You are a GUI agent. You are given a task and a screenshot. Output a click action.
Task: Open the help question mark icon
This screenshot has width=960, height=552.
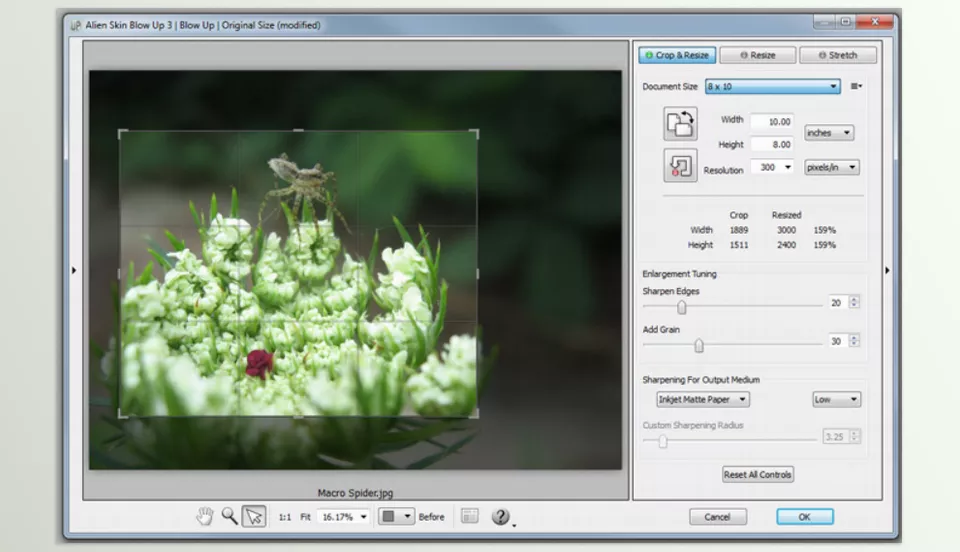(x=500, y=517)
